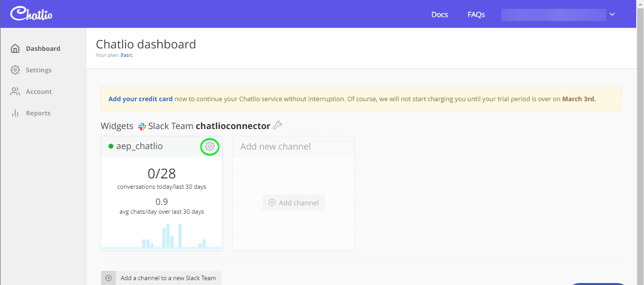This screenshot has width=644, height=285.
Task: Click the Settings gear icon in sidebar
Action: (x=15, y=70)
